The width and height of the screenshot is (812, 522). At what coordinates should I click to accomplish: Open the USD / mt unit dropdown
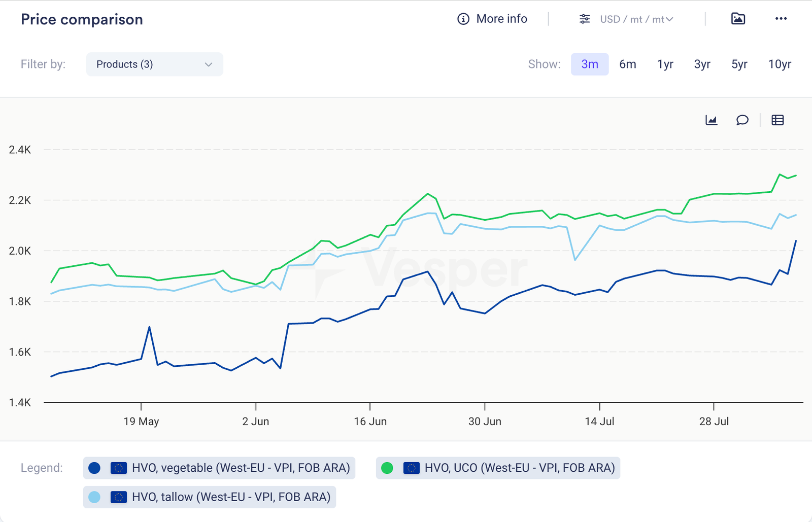(x=636, y=19)
